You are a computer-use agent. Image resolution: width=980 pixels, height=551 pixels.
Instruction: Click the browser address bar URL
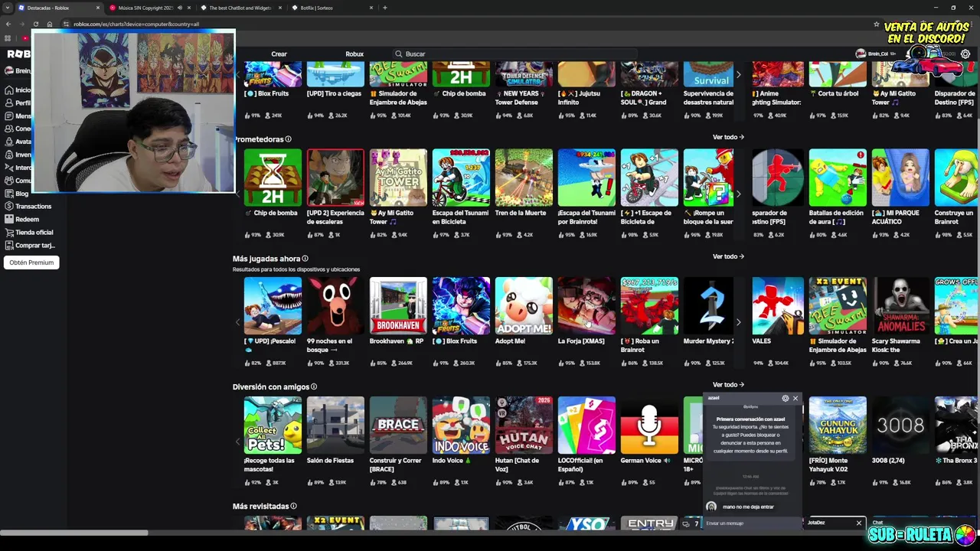[x=136, y=24]
